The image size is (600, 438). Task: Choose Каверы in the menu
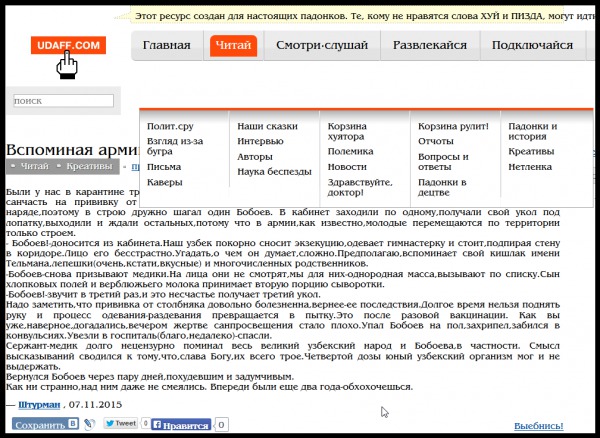click(x=165, y=182)
